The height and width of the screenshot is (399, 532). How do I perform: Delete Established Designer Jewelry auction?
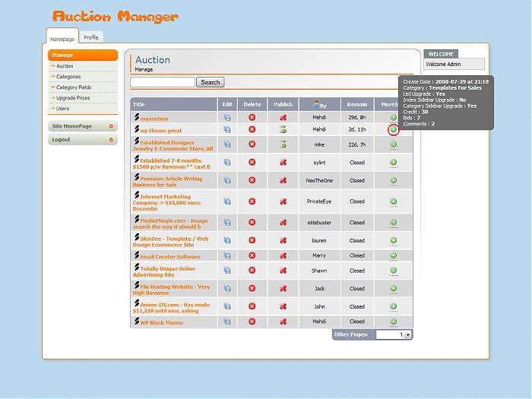click(252, 144)
